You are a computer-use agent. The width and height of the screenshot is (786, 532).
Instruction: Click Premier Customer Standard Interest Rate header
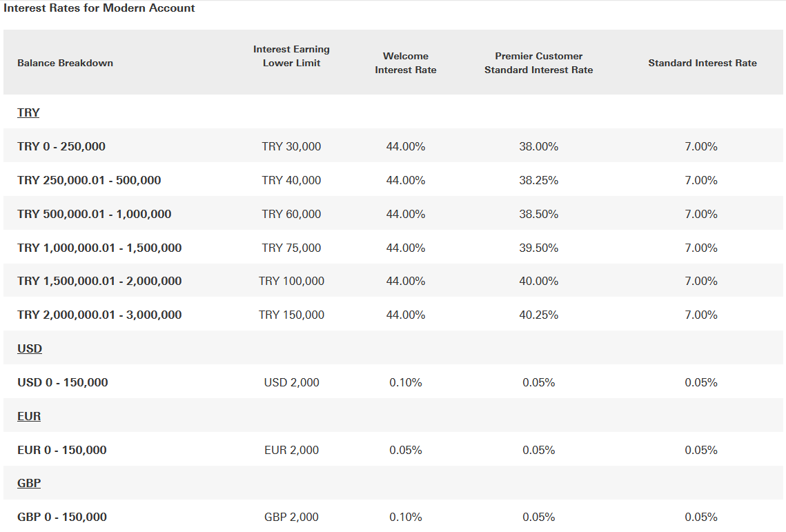click(x=538, y=63)
